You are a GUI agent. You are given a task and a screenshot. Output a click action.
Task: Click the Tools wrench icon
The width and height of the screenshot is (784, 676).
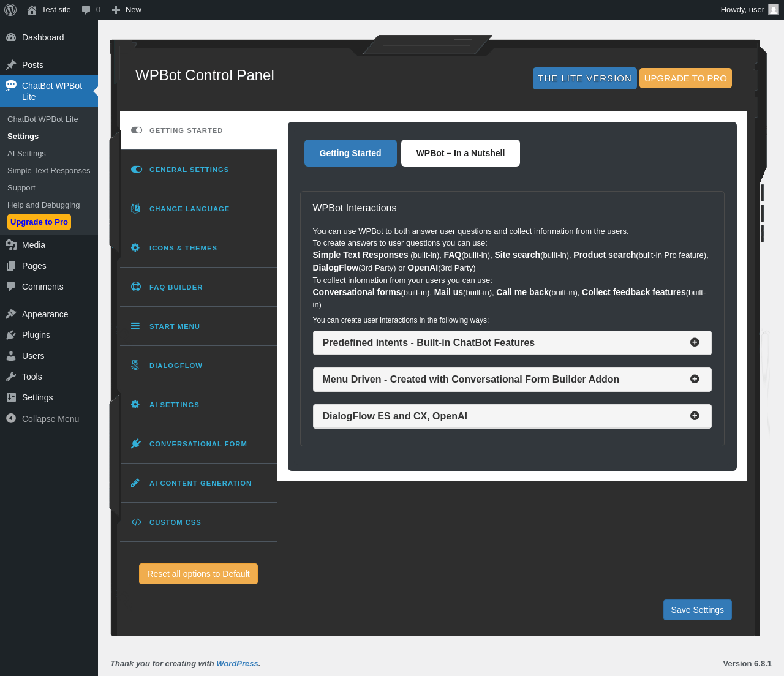tap(11, 377)
